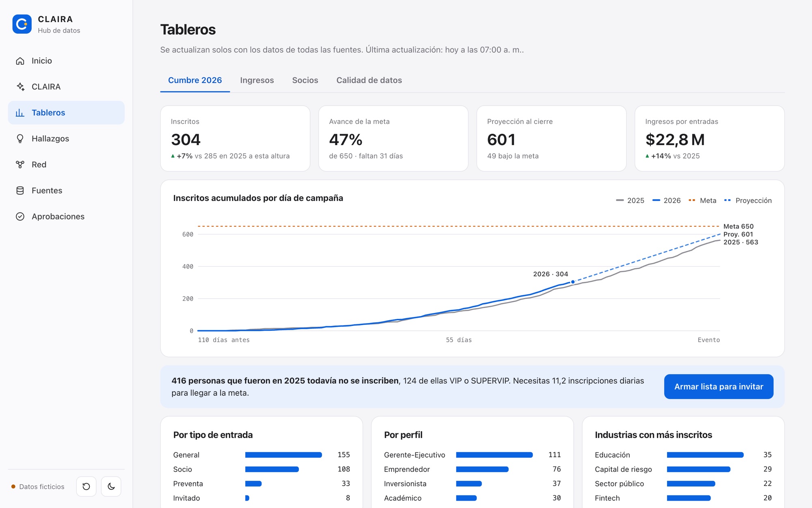Click the Gerente-Ejecutivo profile bar
The image size is (812, 508).
pyautogui.click(x=494, y=455)
